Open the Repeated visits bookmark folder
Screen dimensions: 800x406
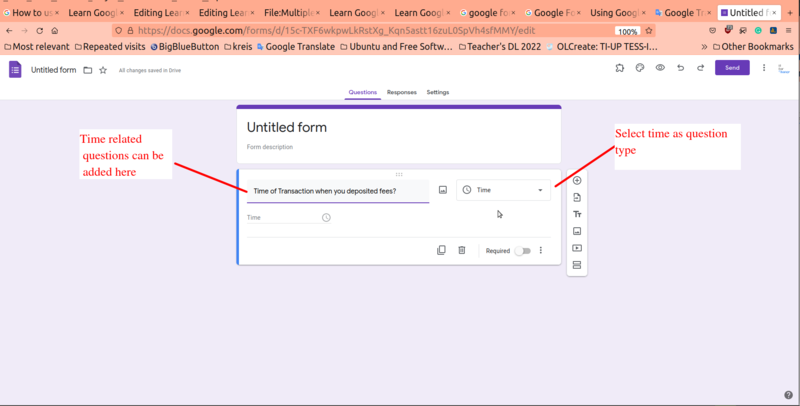tap(110, 47)
